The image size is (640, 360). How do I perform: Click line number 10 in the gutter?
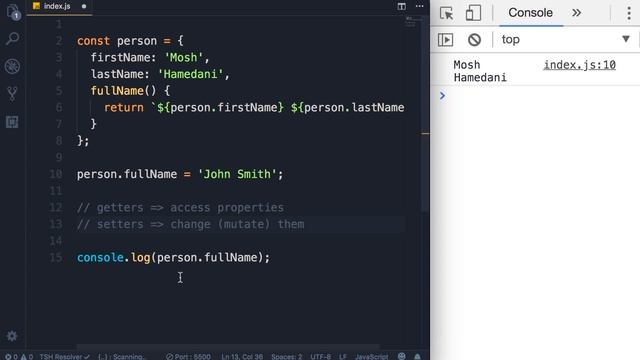point(56,174)
